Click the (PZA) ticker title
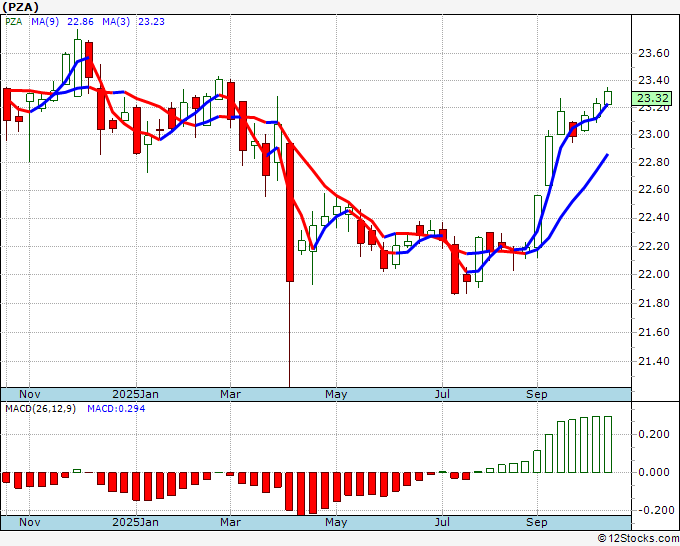Image resolution: width=680 pixels, height=546 pixels. (24, 7)
